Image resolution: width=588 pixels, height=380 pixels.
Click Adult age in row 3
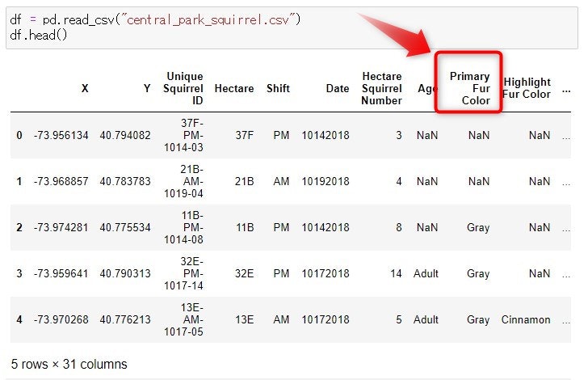[x=426, y=273]
